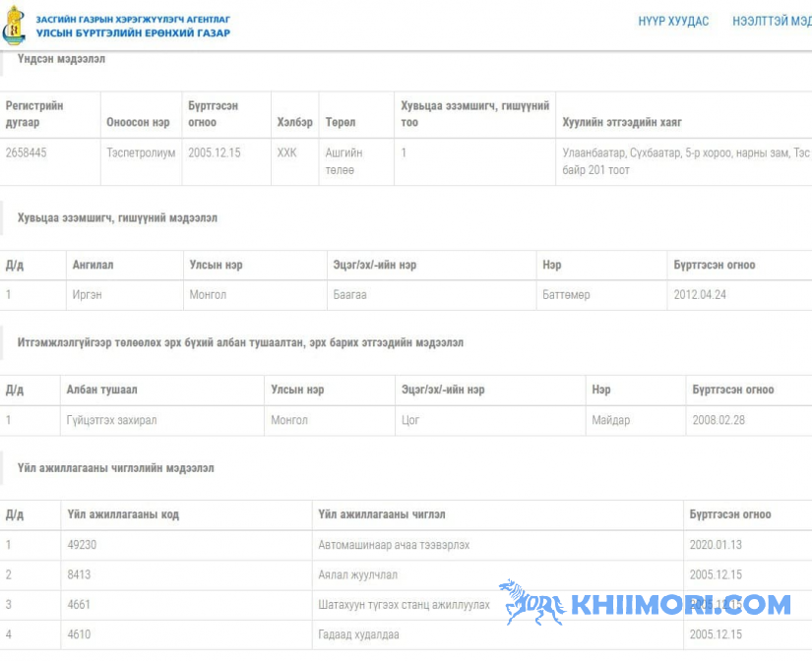Open the НЭЭЛТТЭЙ МЭД menu item
Viewport: 812px width, 661px height.
point(772,22)
